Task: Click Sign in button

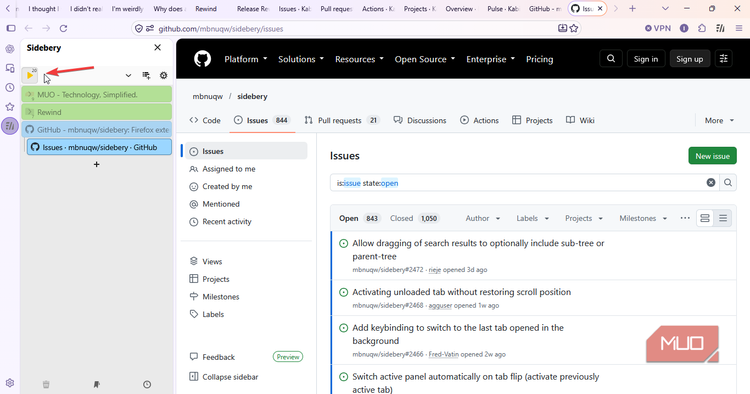Action: tap(646, 59)
